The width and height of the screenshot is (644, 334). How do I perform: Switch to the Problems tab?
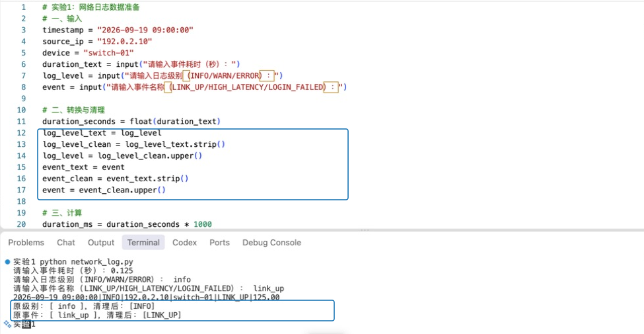pos(26,243)
